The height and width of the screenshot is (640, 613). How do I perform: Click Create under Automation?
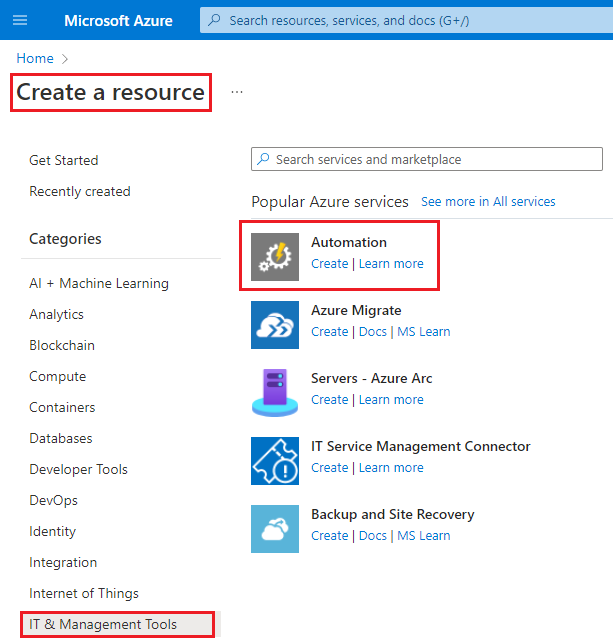(329, 264)
